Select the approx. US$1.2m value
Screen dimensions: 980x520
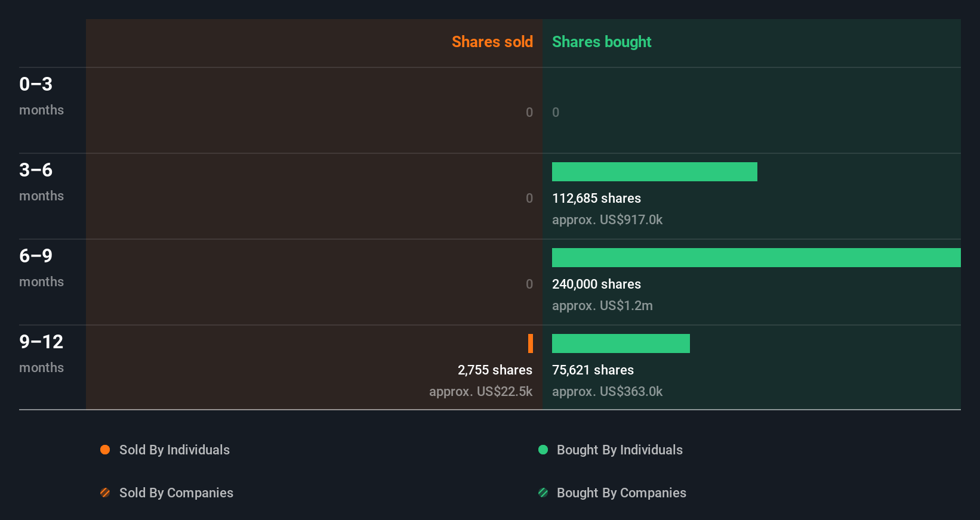coord(602,305)
